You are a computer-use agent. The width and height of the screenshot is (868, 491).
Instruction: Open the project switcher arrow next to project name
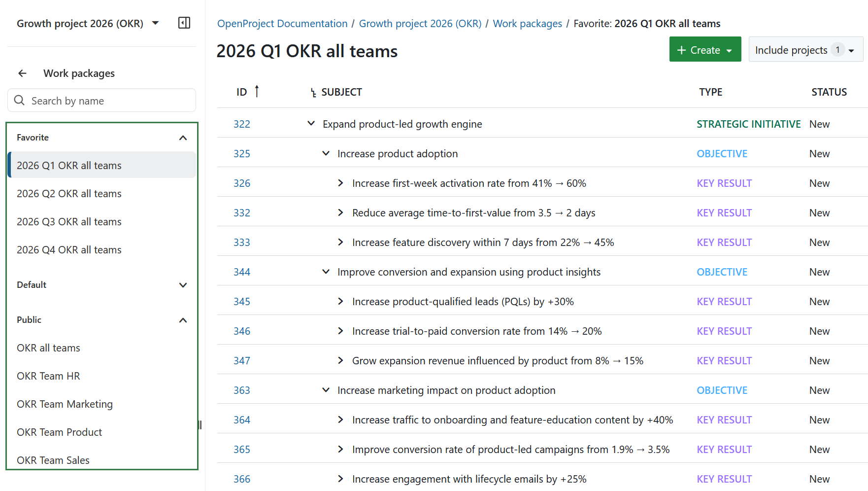[155, 23]
